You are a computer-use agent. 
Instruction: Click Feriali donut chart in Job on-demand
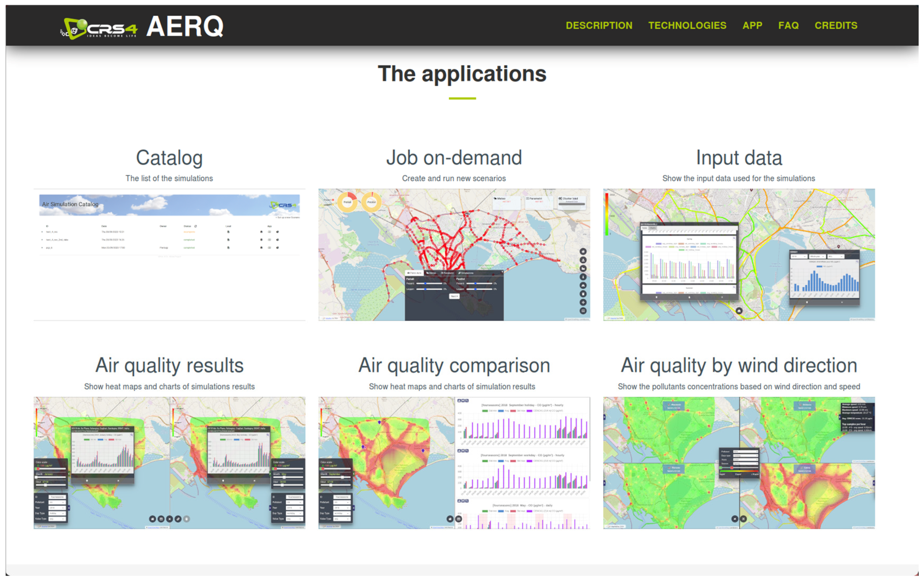click(x=347, y=202)
